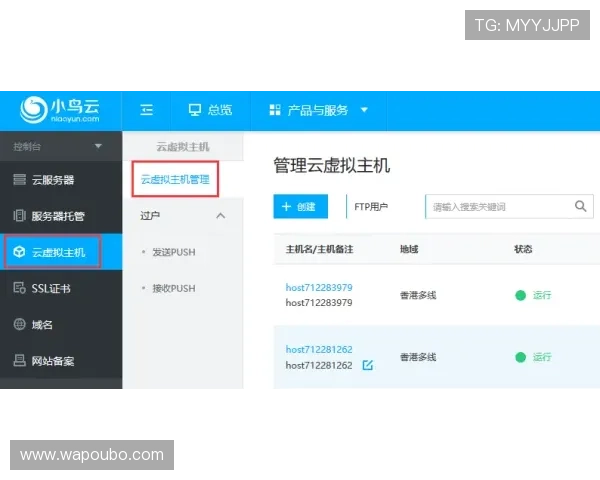Click 香港多线 in host712283979 row
600x480 pixels.
[x=418, y=296]
